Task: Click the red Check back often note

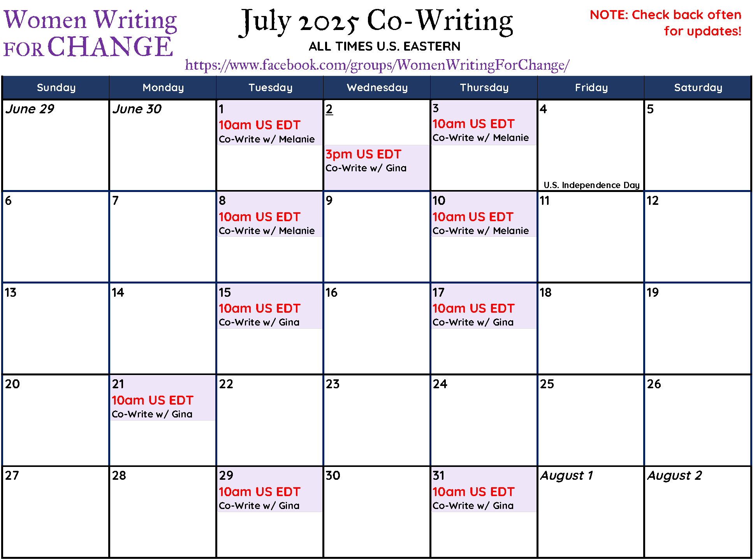Action: 665,23
